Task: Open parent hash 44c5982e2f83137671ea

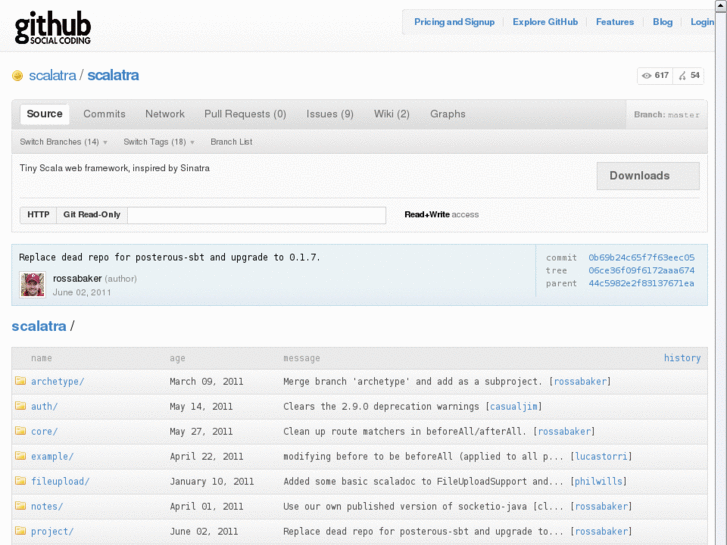Action: [641, 283]
